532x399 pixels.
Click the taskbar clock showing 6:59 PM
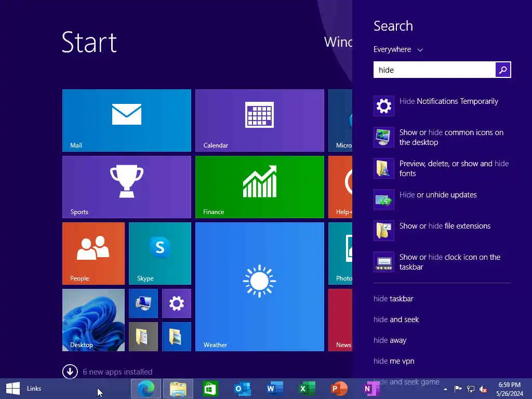click(x=510, y=389)
